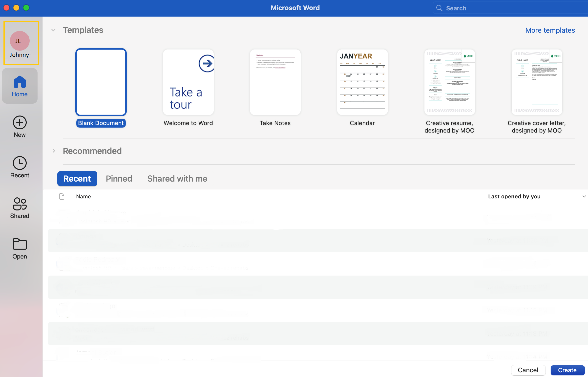This screenshot has height=377, width=588.
Task: Collapse the Templates section
Action: (x=53, y=30)
